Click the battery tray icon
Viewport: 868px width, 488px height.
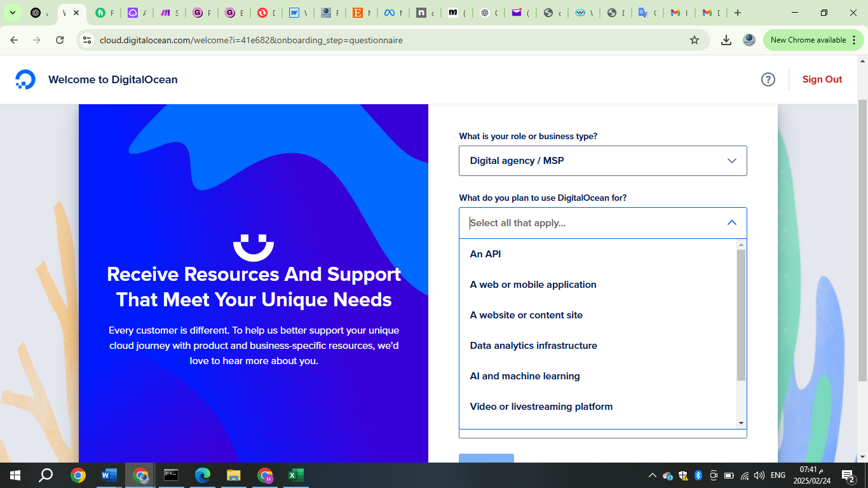click(729, 475)
